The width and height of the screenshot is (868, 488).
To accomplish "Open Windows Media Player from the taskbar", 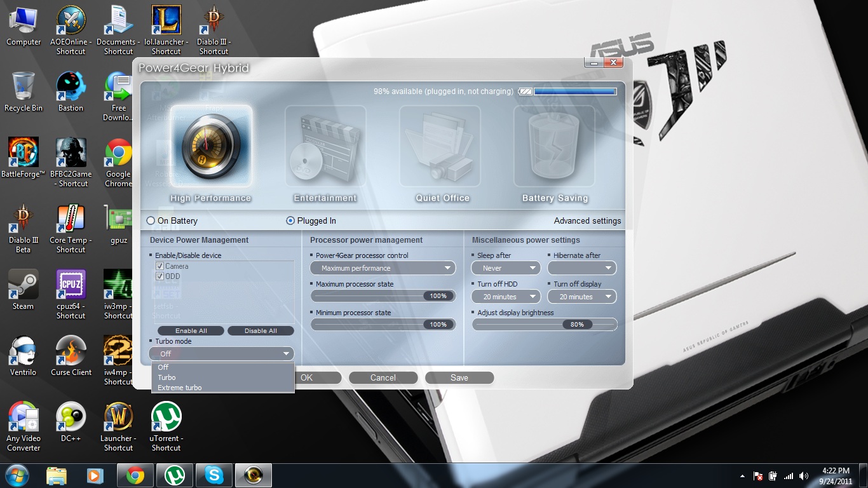I will tap(95, 475).
